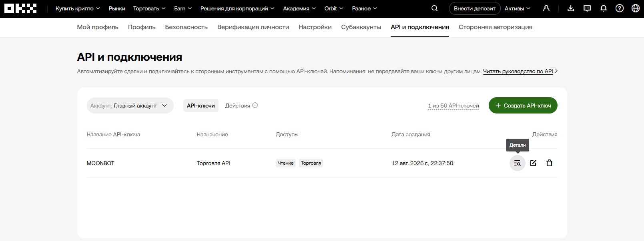The image size is (644, 241).
Task: Expand Решения для корпораций menu
Action: click(237, 8)
